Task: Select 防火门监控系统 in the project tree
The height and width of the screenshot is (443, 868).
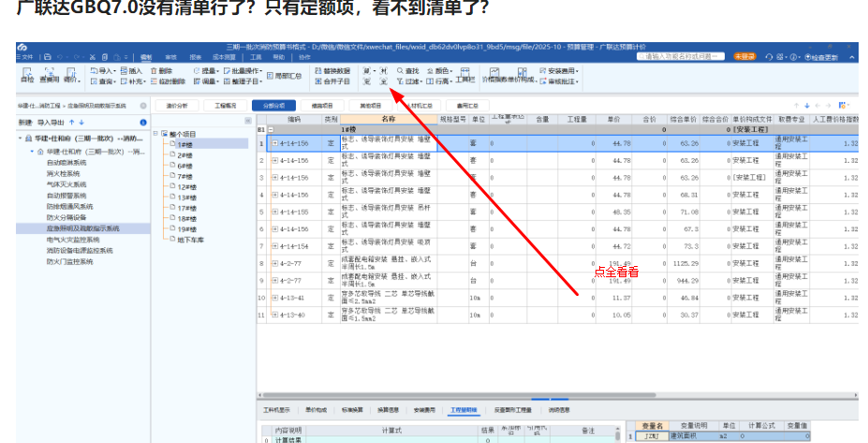Action: tap(69, 261)
